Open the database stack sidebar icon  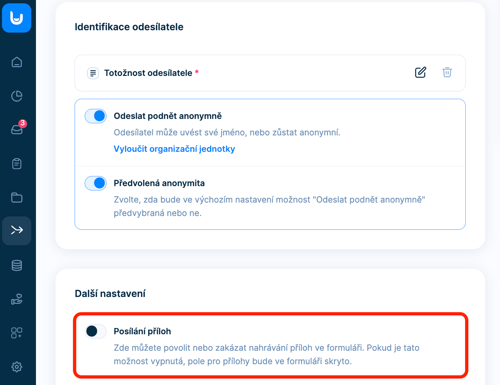point(17,266)
